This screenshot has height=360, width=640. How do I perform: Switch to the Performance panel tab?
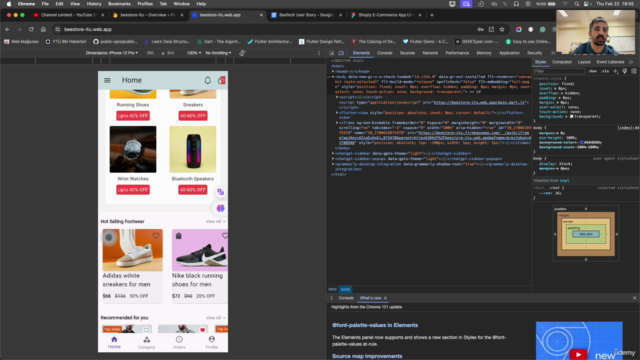tap(457, 53)
